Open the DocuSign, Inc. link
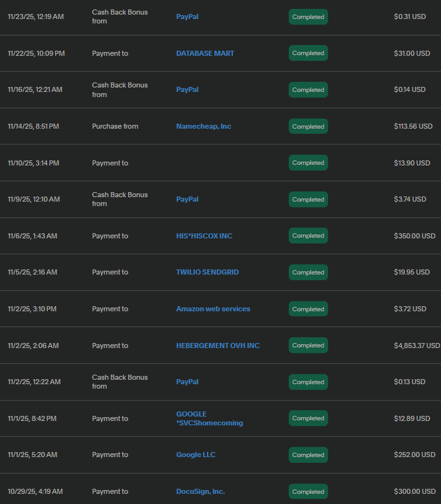Screen dimensions: 441x504 (x=201, y=491)
